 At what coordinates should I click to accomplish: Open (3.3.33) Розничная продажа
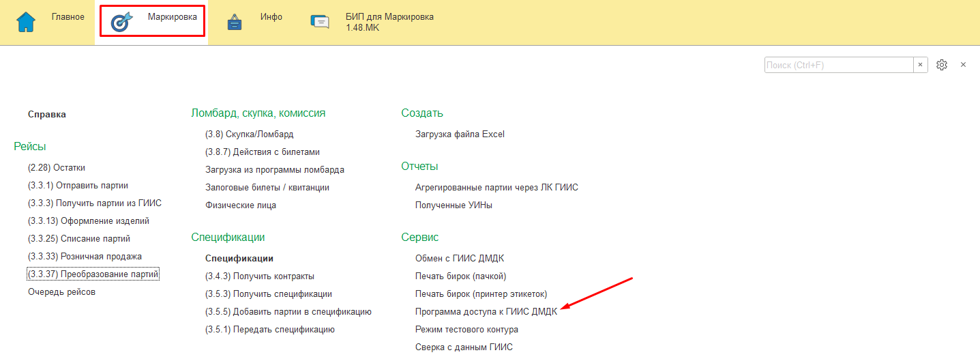pyautogui.click(x=85, y=257)
